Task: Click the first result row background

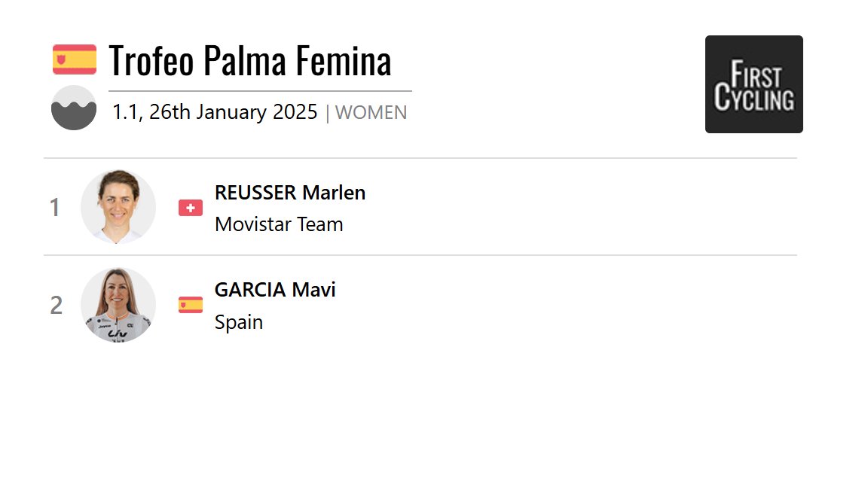Action: click(x=420, y=207)
